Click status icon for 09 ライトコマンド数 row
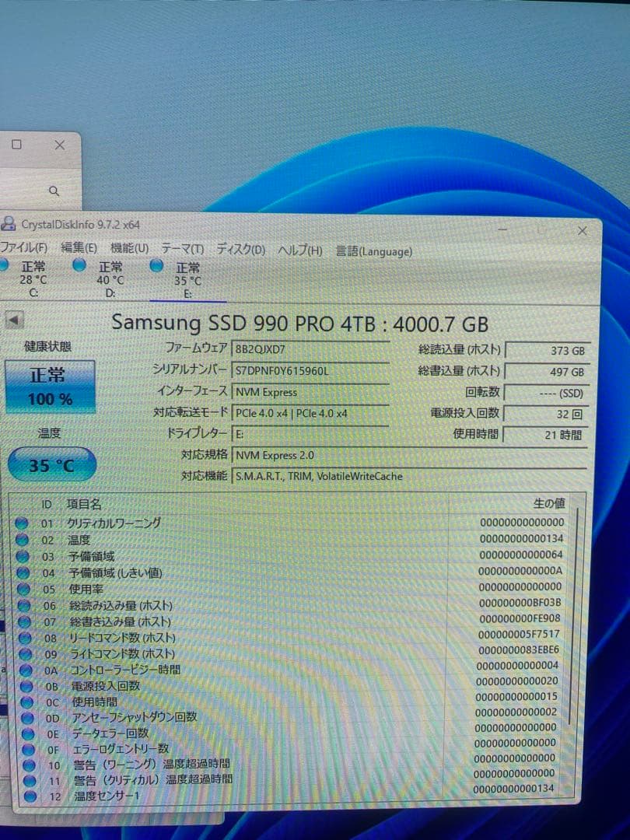 pos(26,654)
